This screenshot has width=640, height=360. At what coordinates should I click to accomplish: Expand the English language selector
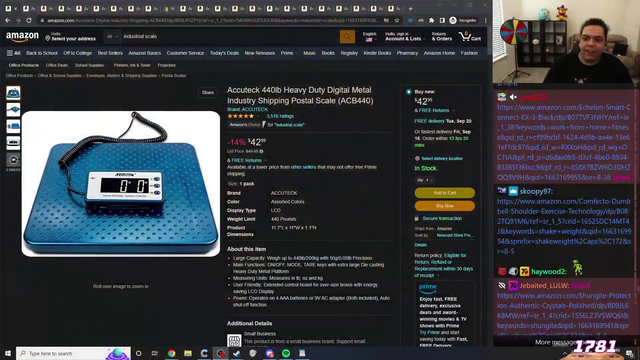click(369, 37)
